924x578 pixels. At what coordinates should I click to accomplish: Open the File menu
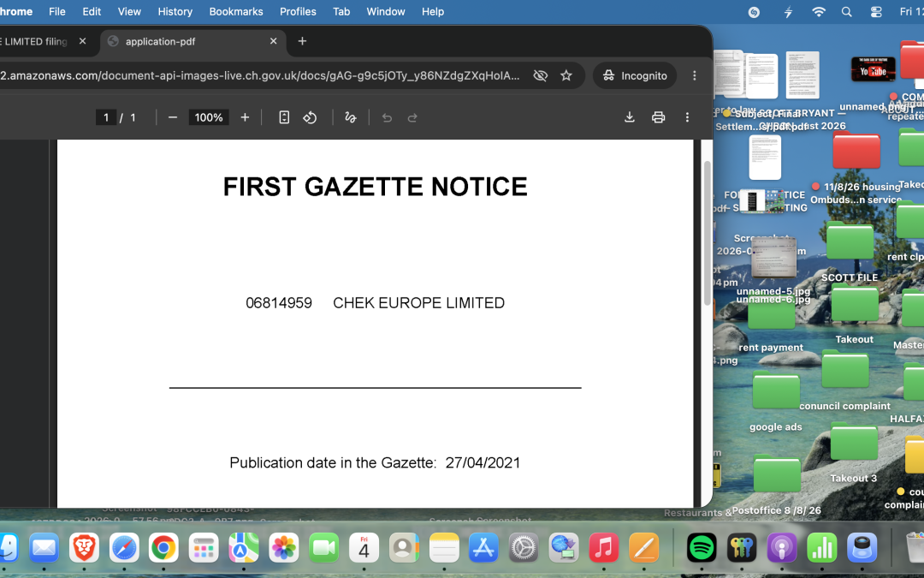57,12
